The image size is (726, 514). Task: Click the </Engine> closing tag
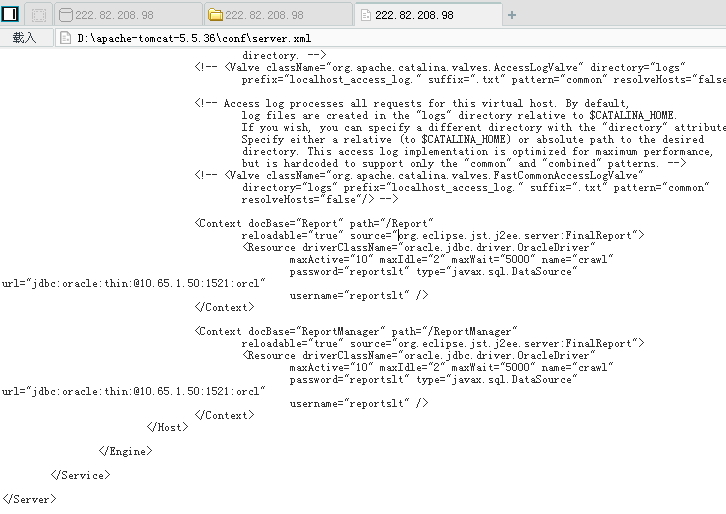point(125,451)
